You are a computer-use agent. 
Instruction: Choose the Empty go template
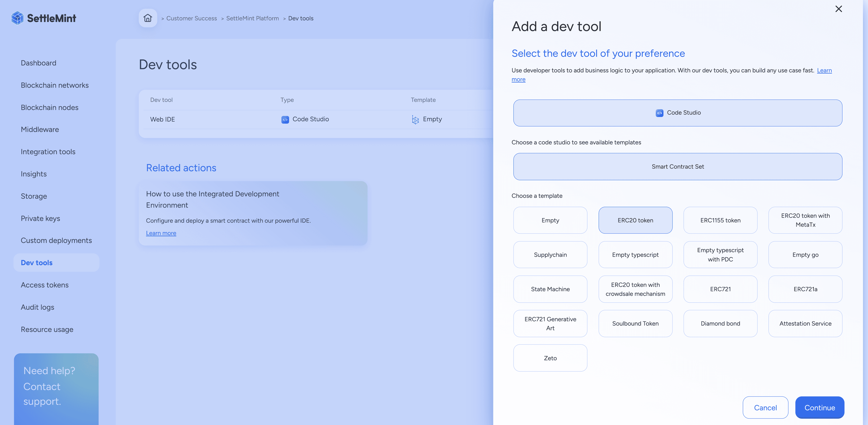[x=805, y=255]
